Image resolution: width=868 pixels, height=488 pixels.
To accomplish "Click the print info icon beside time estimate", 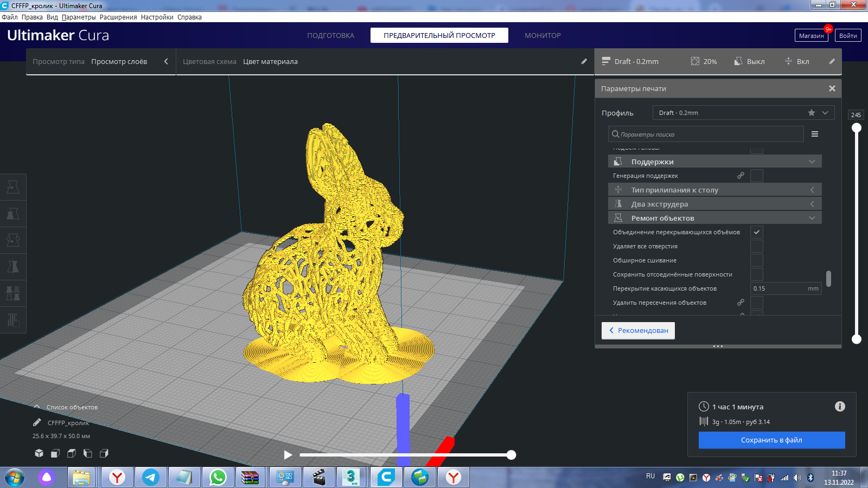I will pos(839,407).
